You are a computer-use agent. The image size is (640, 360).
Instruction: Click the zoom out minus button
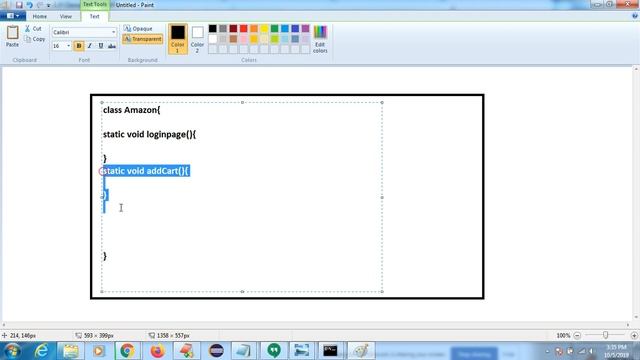[577, 336]
